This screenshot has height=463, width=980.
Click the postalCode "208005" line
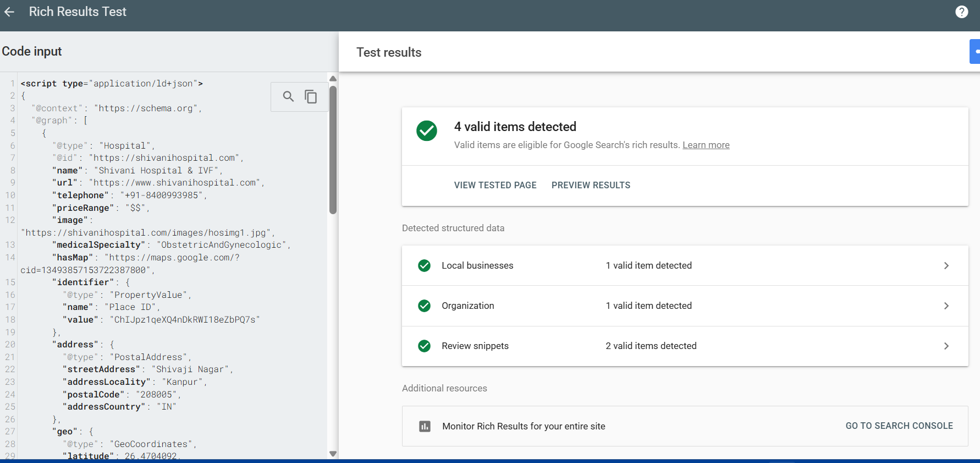coord(122,395)
